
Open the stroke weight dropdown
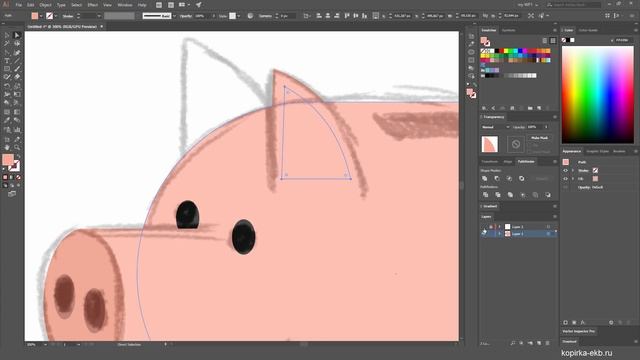pyautogui.click(x=99, y=16)
